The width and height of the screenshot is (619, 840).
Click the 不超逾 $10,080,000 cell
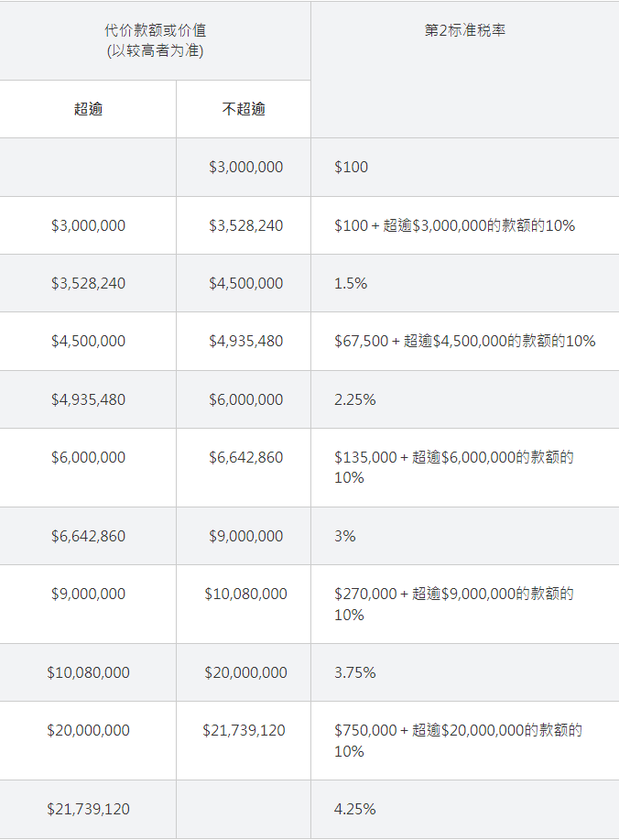tap(245, 594)
